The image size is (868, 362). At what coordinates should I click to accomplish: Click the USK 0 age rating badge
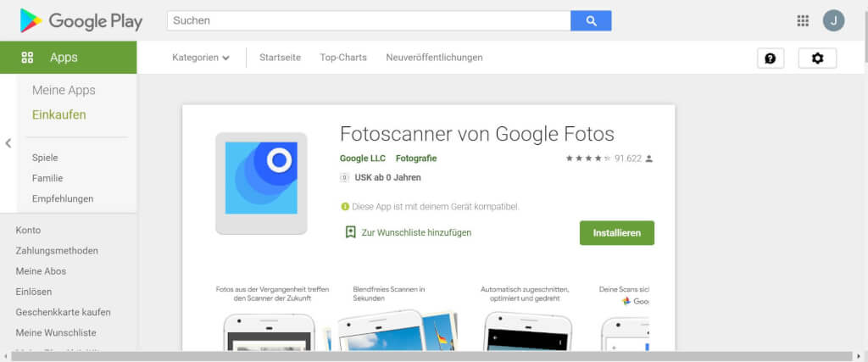(x=344, y=178)
